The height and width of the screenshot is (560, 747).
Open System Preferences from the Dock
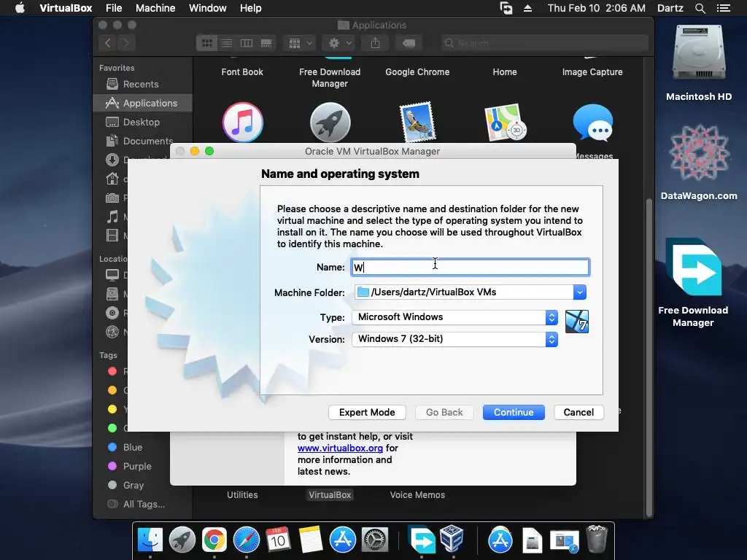point(375,540)
